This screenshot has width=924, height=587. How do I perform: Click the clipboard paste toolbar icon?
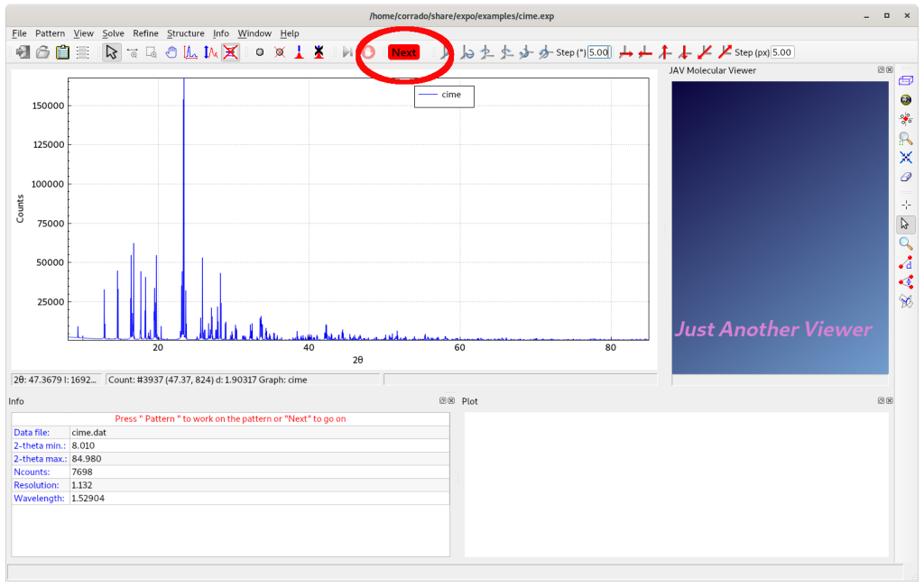62,52
